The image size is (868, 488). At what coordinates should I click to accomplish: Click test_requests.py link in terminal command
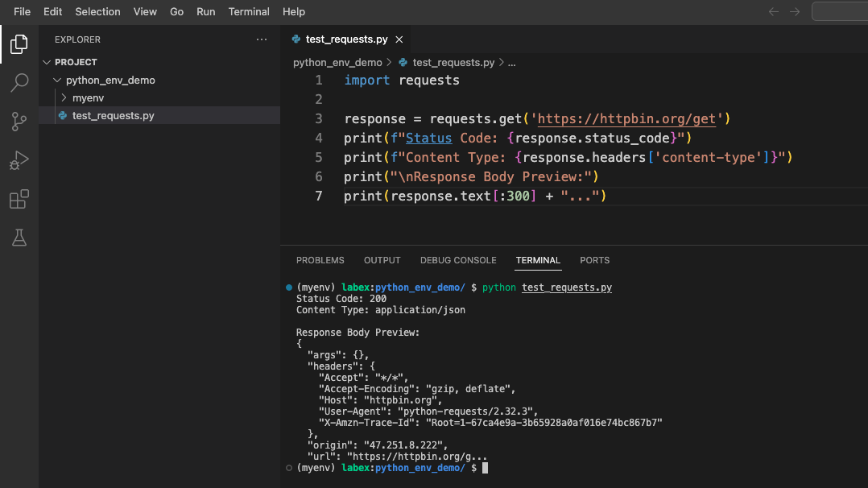(x=567, y=287)
